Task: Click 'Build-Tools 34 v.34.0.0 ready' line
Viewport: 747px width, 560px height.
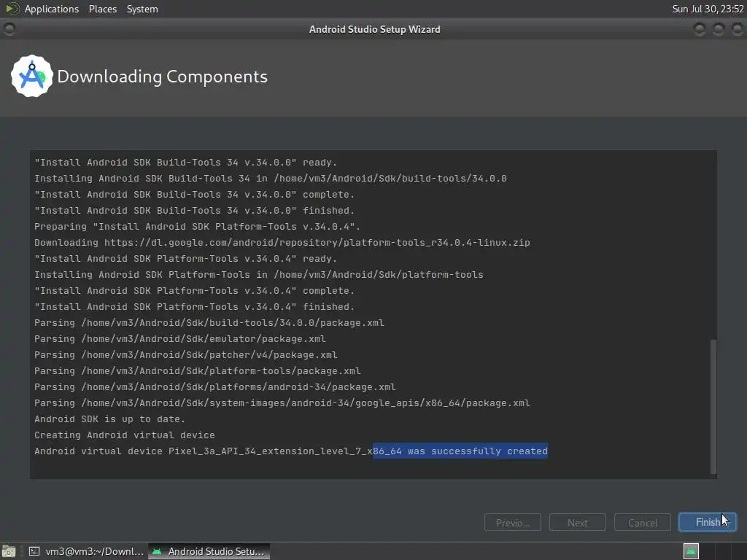Action: [186, 163]
